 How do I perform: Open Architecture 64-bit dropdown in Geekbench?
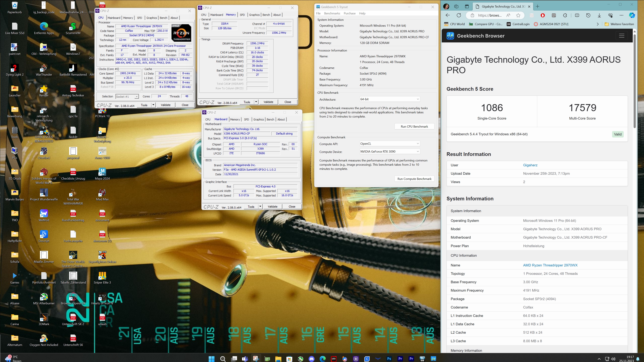click(x=389, y=99)
